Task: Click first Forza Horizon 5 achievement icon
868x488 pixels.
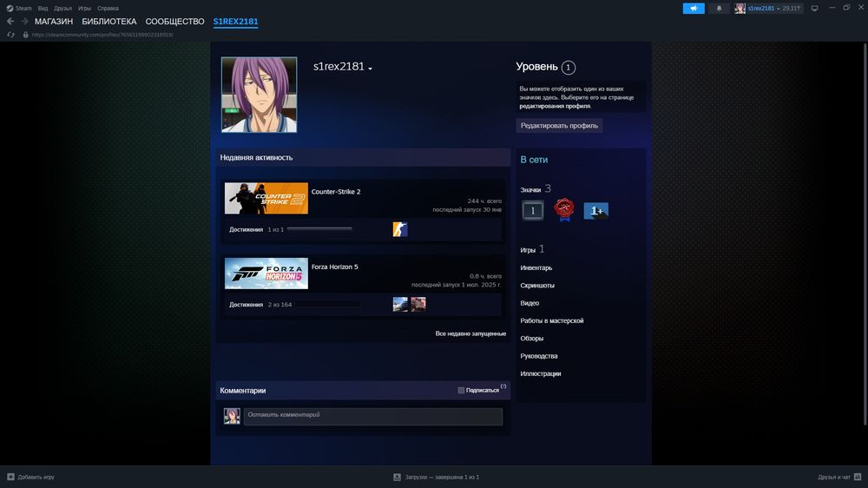Action: 399,304
